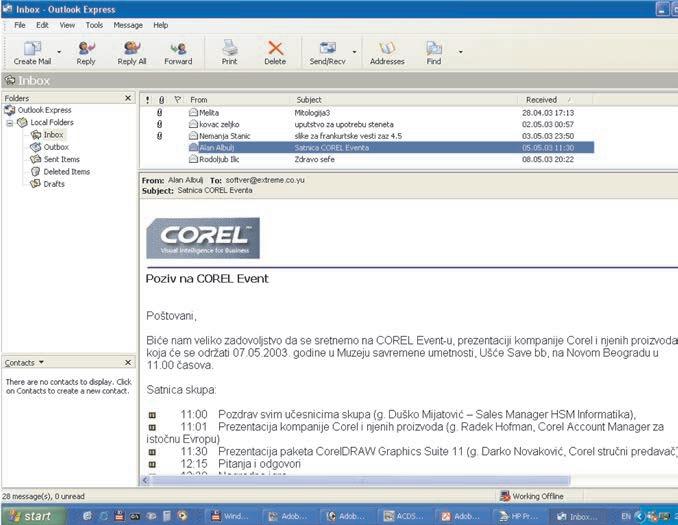Delete the selected message
The width and height of the screenshot is (678, 525).
pyautogui.click(x=275, y=52)
